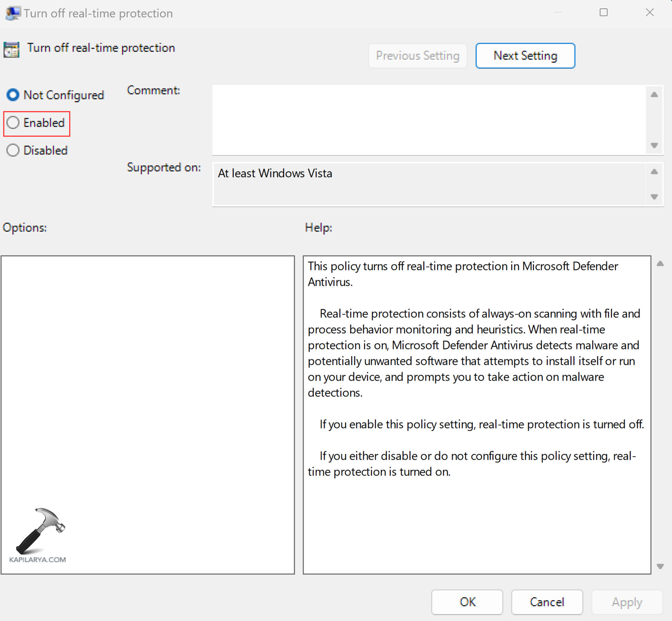Screen dimensions: 672x621
Task: Maximize the policy window
Action: coord(603,13)
